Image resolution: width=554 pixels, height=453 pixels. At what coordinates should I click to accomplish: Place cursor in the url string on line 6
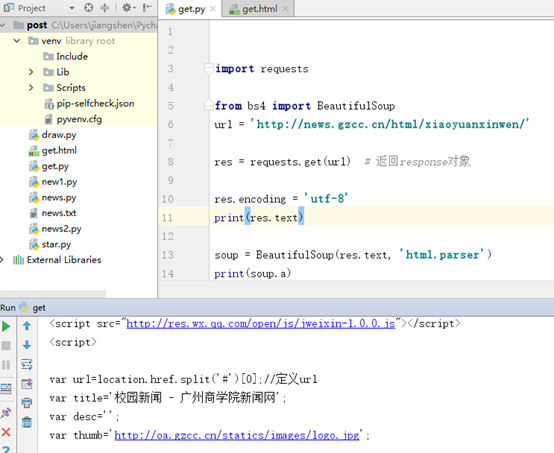click(x=389, y=124)
